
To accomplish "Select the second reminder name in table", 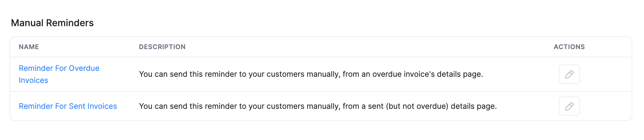I will coord(68,106).
